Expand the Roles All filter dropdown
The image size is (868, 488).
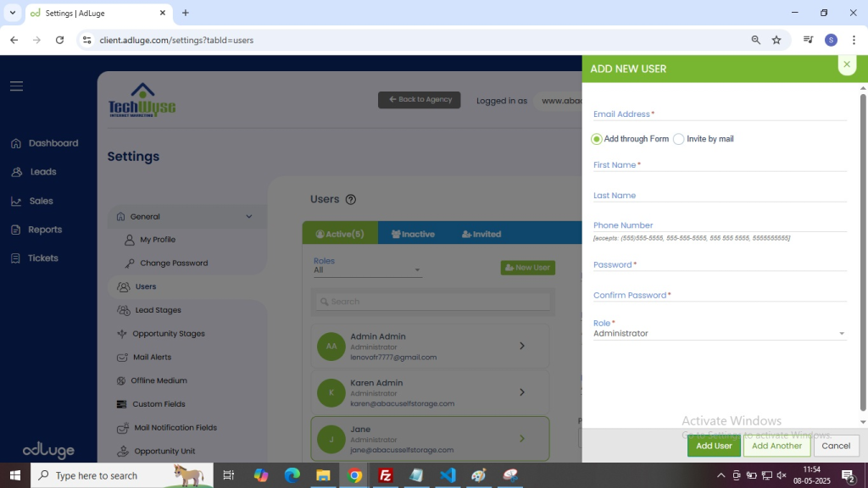(x=367, y=270)
